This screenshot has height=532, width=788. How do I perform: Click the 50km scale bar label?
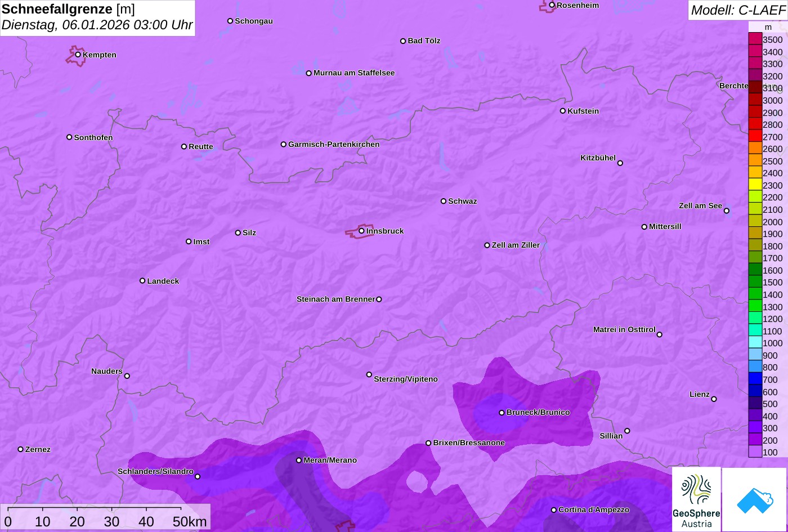(190, 521)
